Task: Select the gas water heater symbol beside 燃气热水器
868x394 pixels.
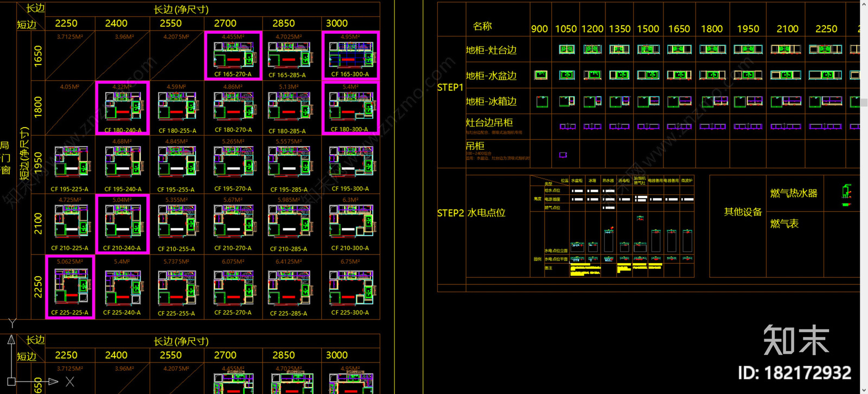Action: coord(846,194)
